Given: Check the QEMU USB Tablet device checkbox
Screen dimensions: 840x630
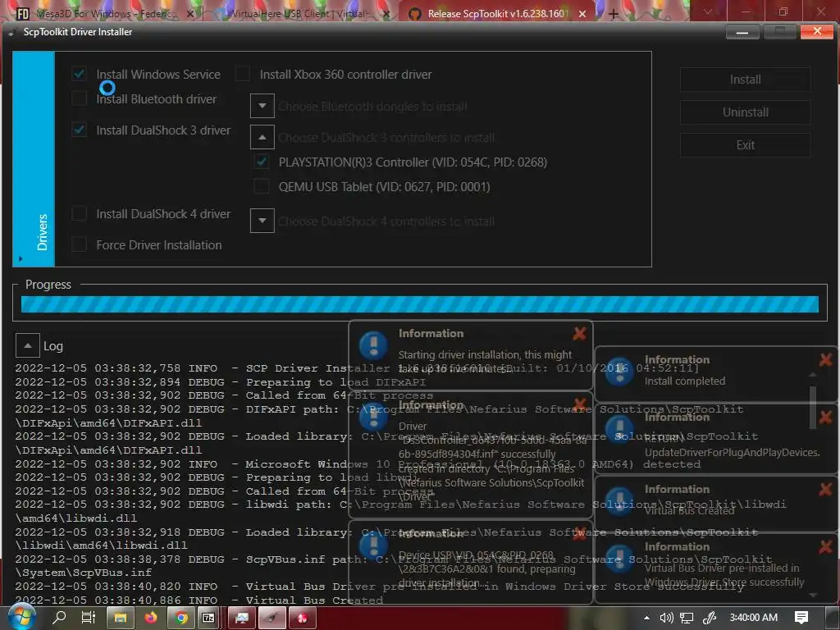Looking at the screenshot, I should [x=262, y=186].
